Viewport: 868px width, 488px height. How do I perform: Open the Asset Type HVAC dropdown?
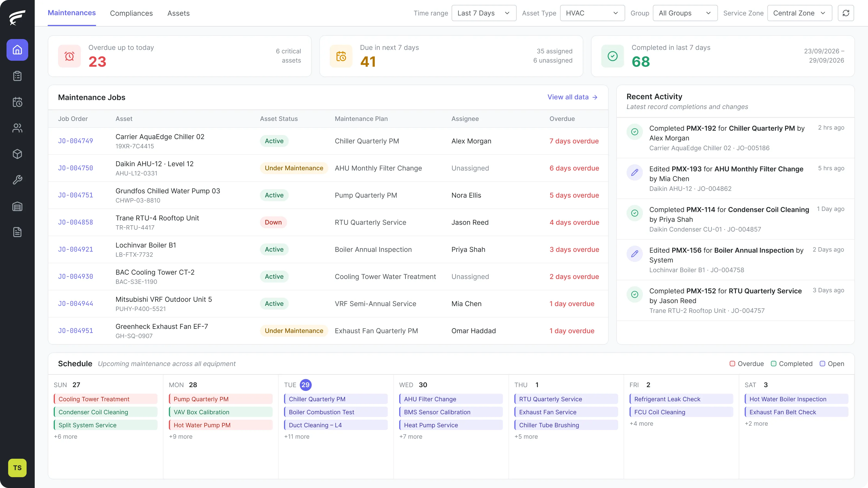(x=592, y=13)
